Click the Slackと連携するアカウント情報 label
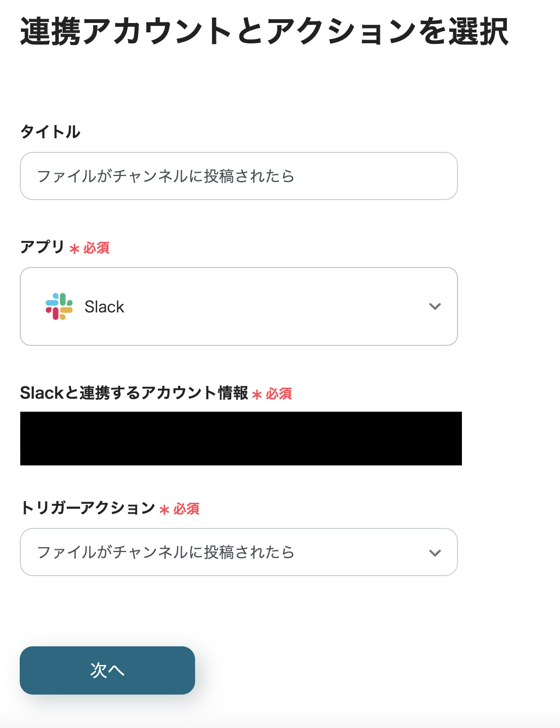560x728 pixels. point(134,393)
